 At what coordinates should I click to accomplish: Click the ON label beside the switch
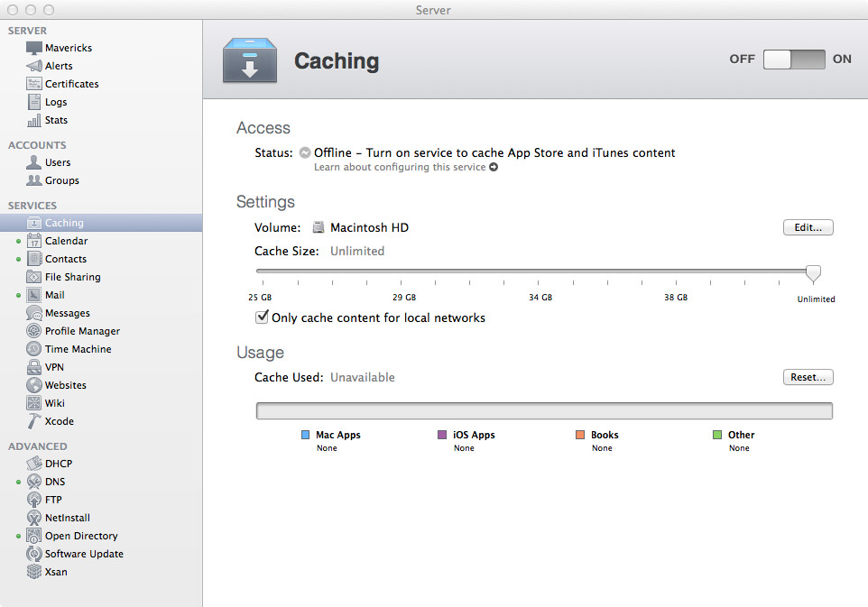(842, 60)
